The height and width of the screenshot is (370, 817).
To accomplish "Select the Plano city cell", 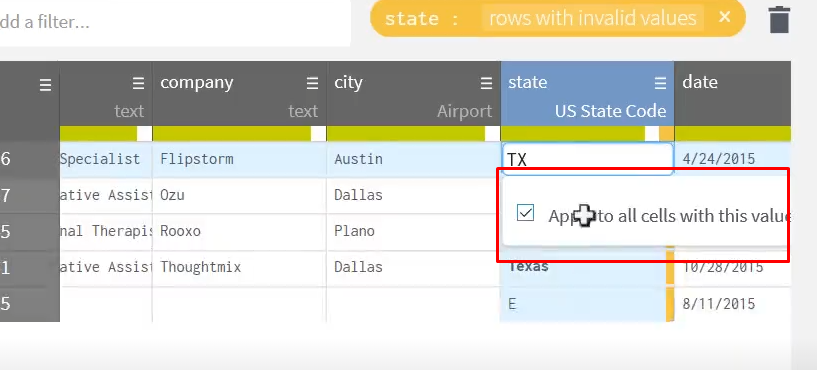I will coord(412,231).
